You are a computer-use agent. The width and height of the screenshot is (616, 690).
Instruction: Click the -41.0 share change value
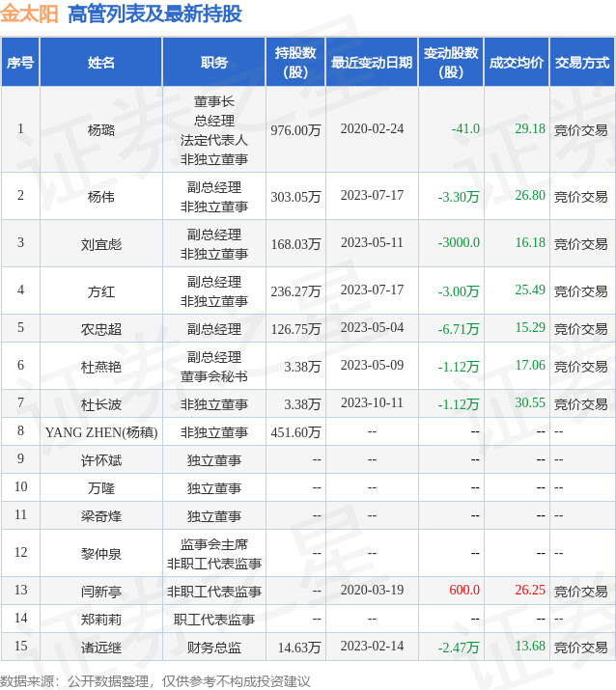(465, 129)
